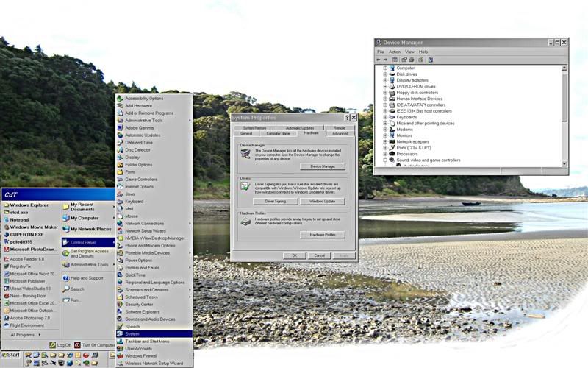
Task: Open QuickTime in the Control Panel list
Action: point(135,275)
